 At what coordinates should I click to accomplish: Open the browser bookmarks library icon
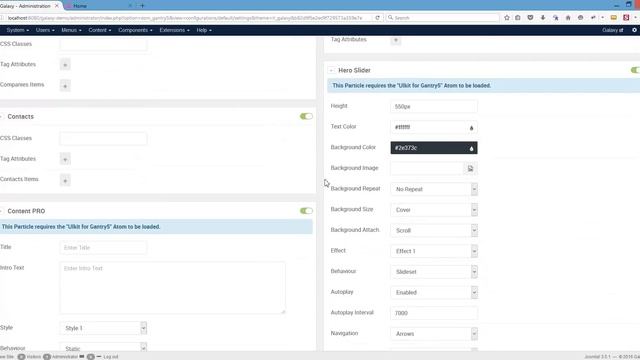click(x=518, y=18)
